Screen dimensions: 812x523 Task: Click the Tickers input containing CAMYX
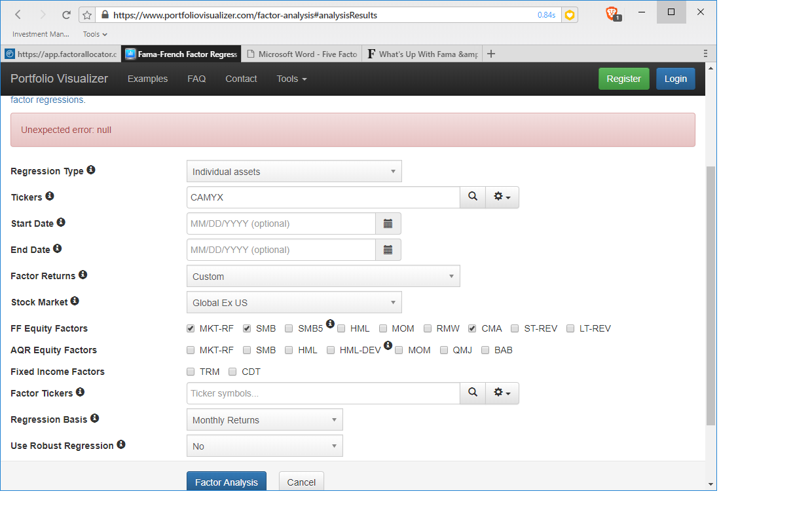(x=323, y=197)
